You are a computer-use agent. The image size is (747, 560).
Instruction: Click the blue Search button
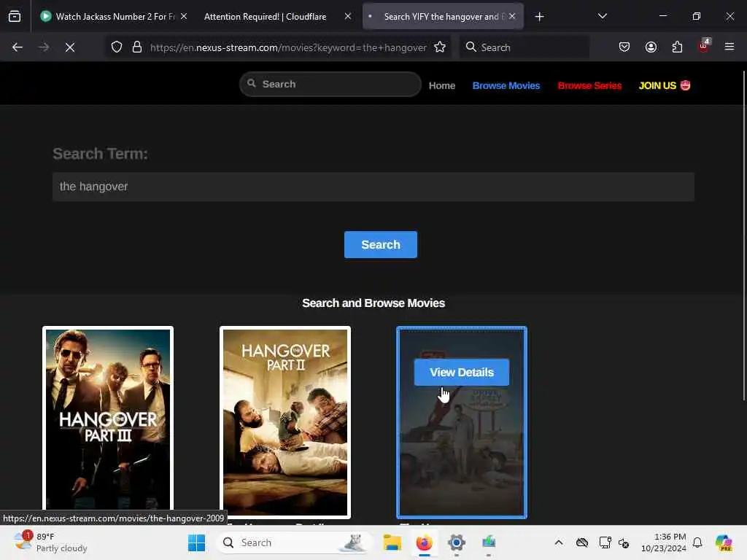click(x=381, y=245)
